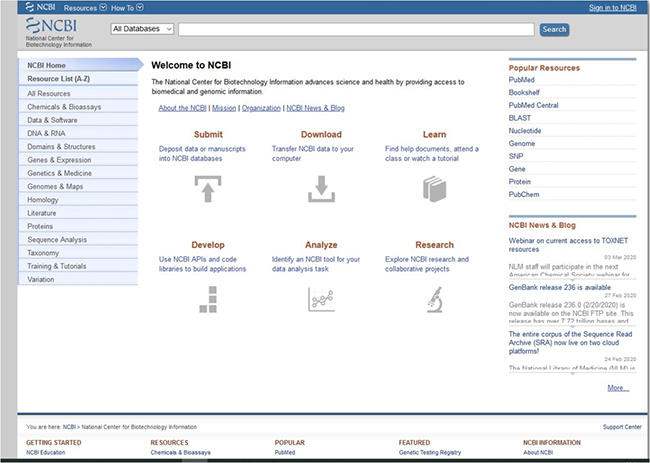Open Resource List (A-Z) in sidebar
The height and width of the screenshot is (463, 650).
pos(78,79)
